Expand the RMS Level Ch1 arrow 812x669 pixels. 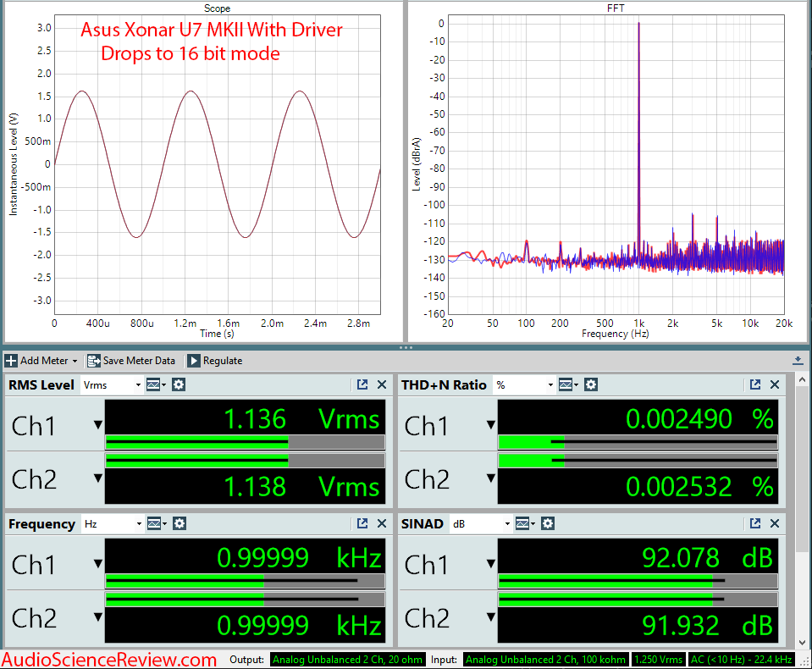click(x=98, y=425)
